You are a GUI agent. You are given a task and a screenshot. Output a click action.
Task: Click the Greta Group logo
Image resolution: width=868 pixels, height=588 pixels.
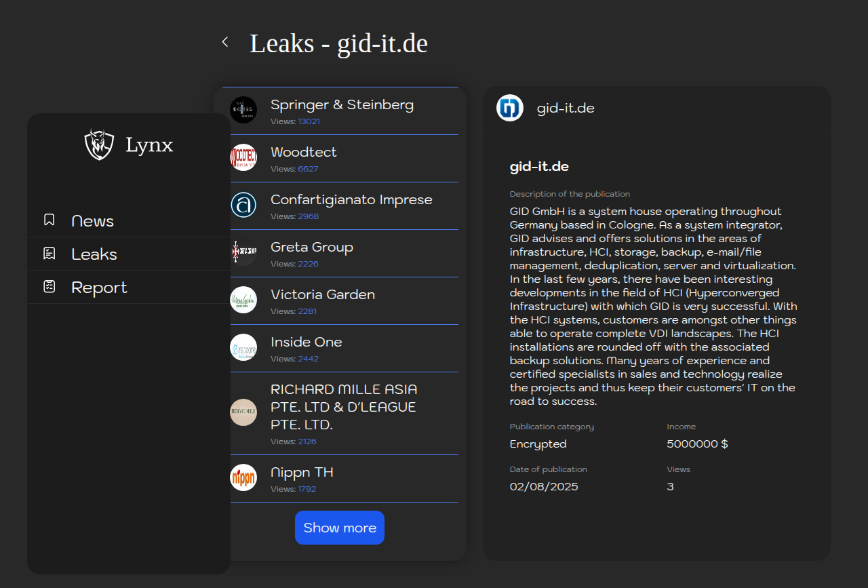click(x=243, y=252)
